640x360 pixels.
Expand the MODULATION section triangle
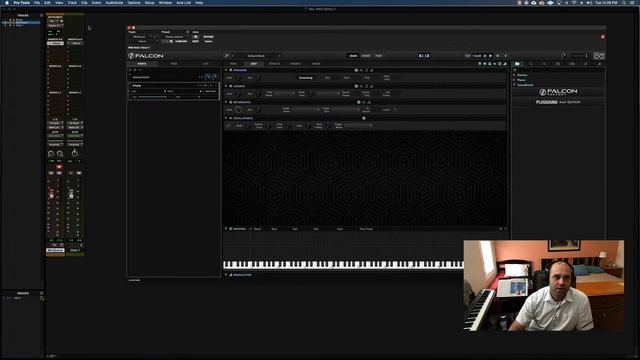pyautogui.click(x=226, y=275)
